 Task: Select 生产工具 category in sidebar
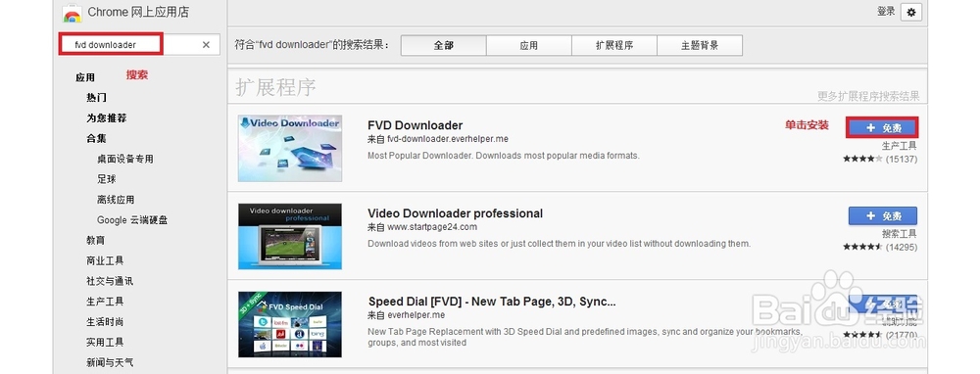click(105, 302)
